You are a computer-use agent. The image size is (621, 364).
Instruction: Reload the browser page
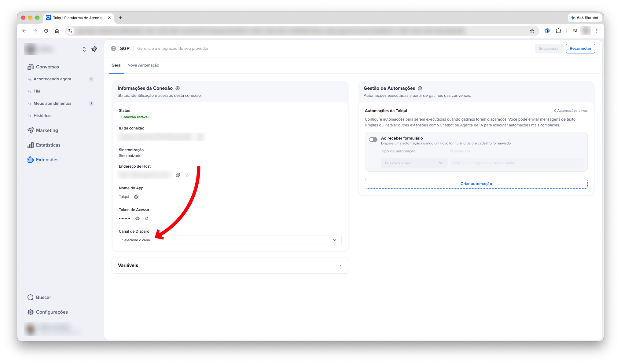click(x=46, y=31)
